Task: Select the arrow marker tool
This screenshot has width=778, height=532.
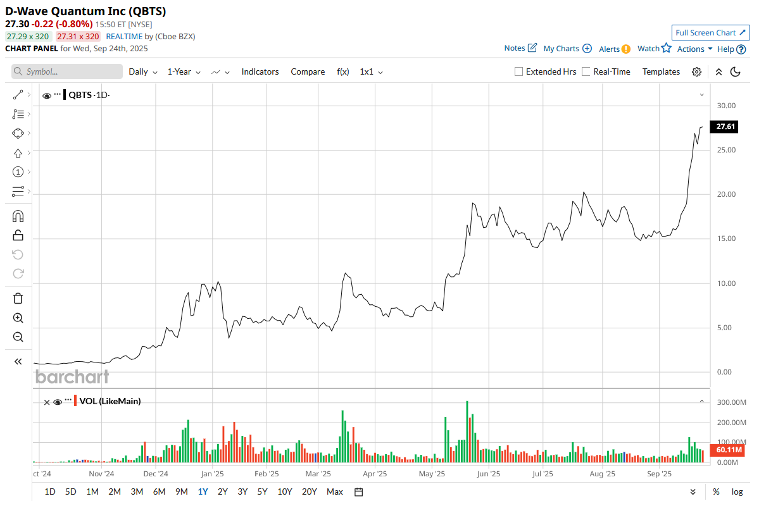Action: (18, 153)
